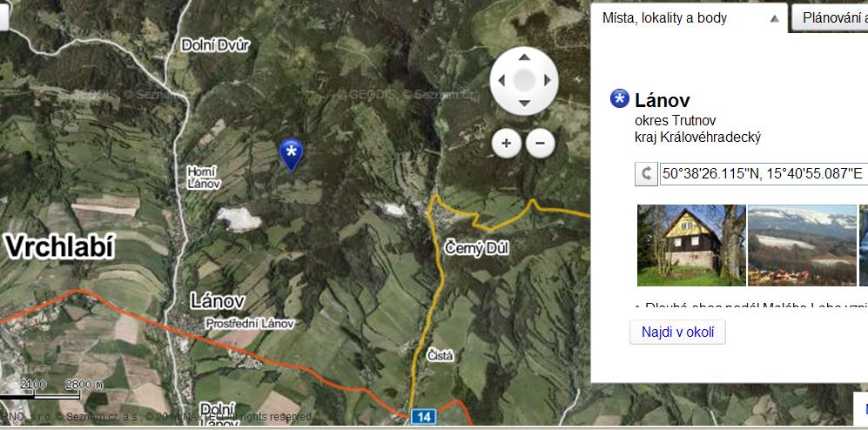
Task: Click the blue star marker pin on the map
Action: point(291,154)
